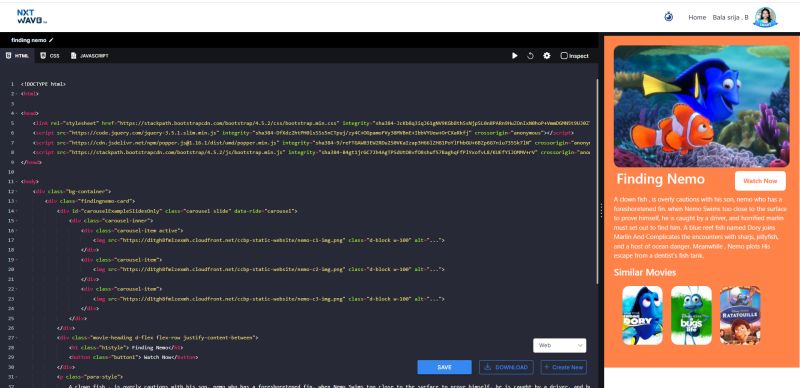This screenshot has width=800, height=388.
Task: Open the Web preview mode dropdown
Action: coord(559,346)
